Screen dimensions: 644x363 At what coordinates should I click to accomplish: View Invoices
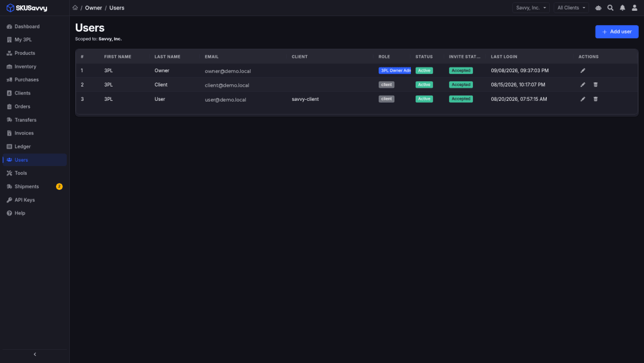coord(35,133)
